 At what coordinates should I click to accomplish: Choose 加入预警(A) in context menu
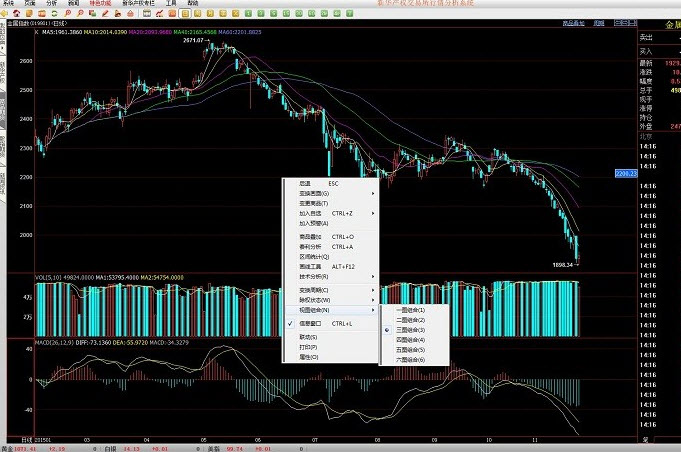pyautogui.click(x=331, y=223)
